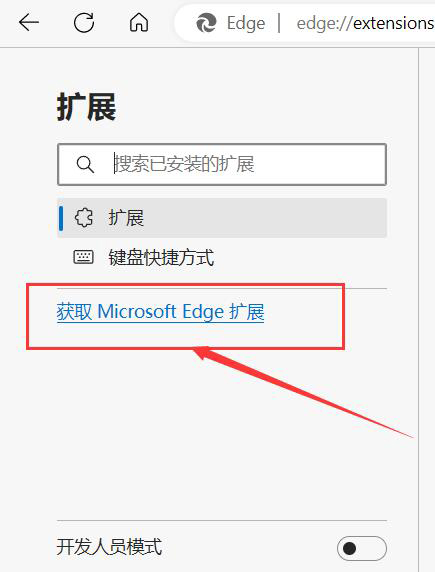Click the puzzle piece icon beside 扩展

coord(84,218)
